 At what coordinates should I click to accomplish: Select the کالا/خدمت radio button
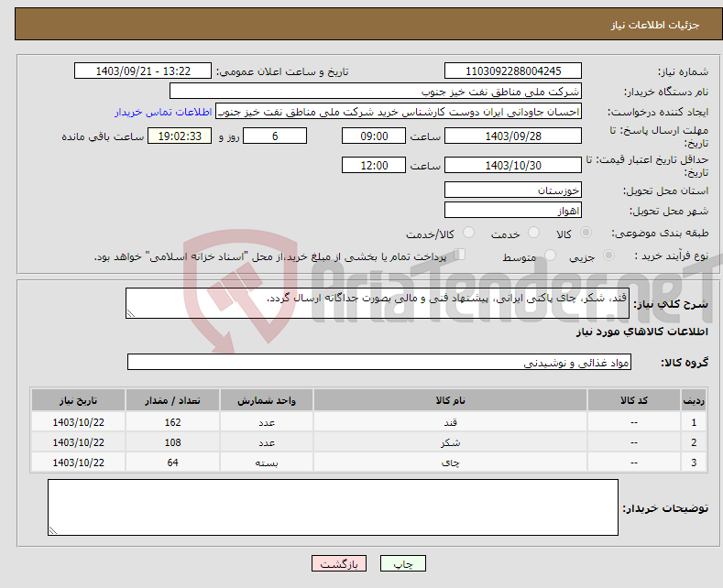pos(468,233)
